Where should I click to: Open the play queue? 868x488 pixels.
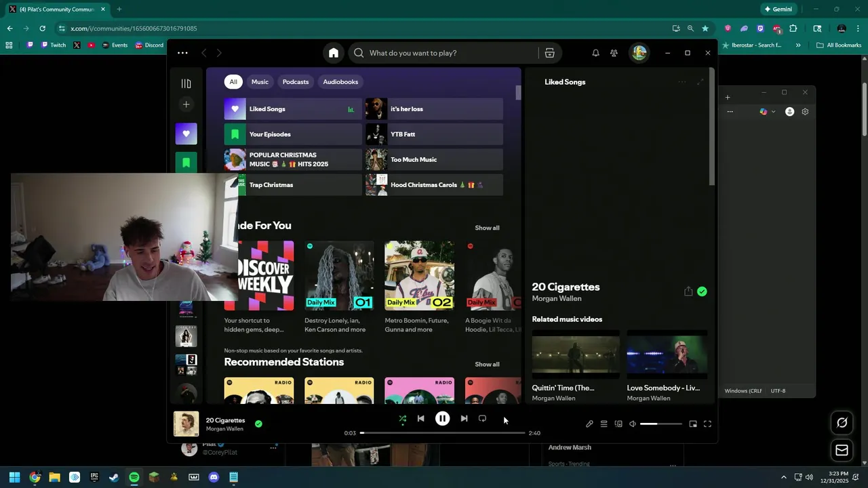click(x=604, y=424)
